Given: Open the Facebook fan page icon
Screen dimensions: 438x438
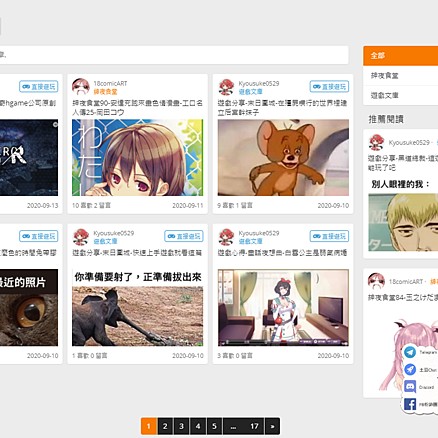Looking at the screenshot, I should pos(410,404).
